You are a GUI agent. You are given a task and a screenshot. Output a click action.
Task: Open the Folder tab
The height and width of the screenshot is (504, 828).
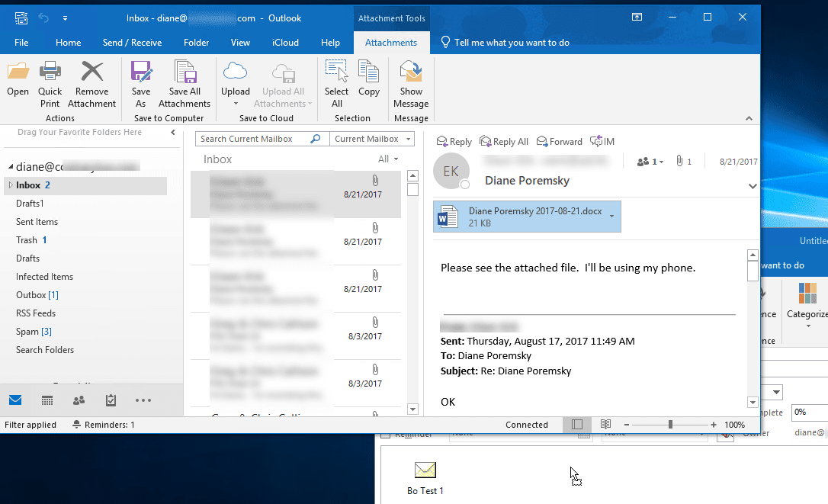pyautogui.click(x=197, y=43)
